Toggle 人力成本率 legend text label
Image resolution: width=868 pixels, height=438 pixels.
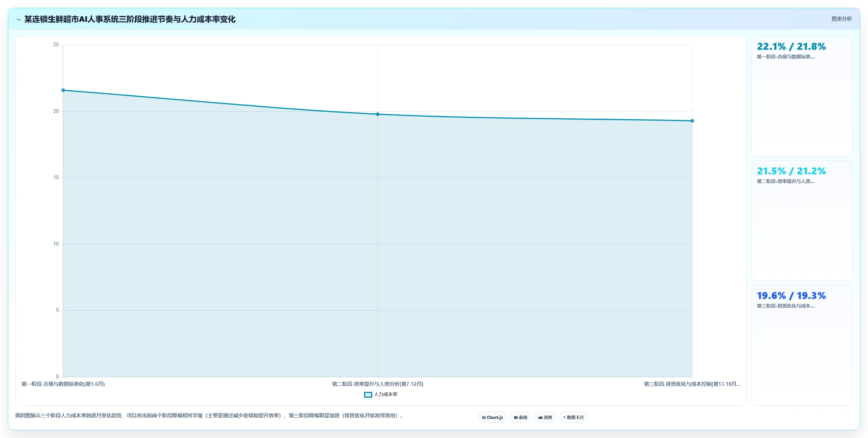385,394
